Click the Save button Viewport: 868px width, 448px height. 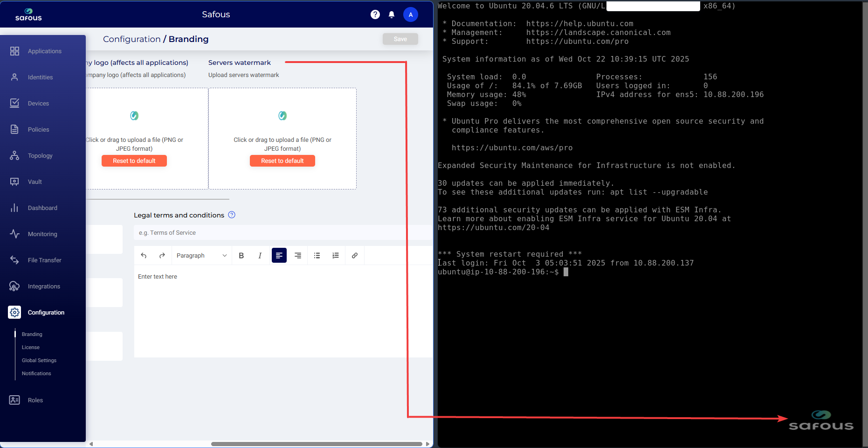click(400, 39)
